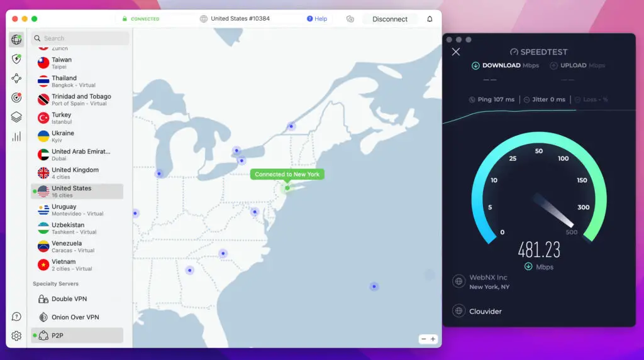Click the pause connection icon beside Disconnect

350,19
